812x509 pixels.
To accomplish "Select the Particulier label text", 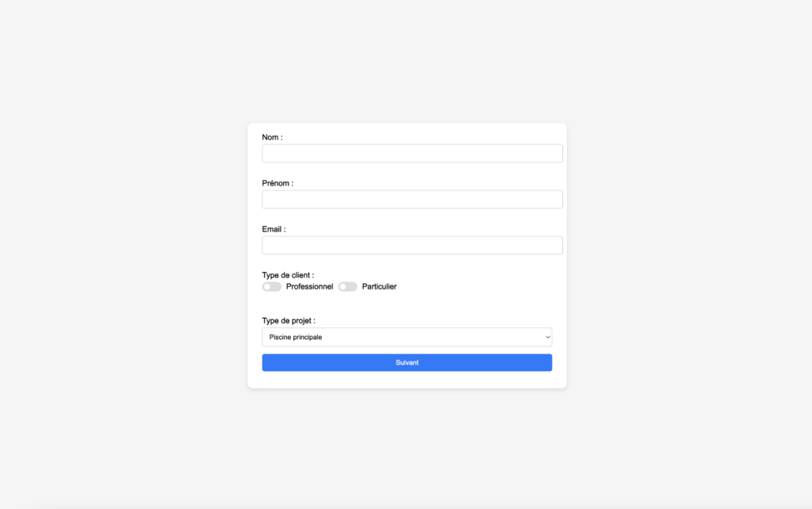I will tap(379, 287).
